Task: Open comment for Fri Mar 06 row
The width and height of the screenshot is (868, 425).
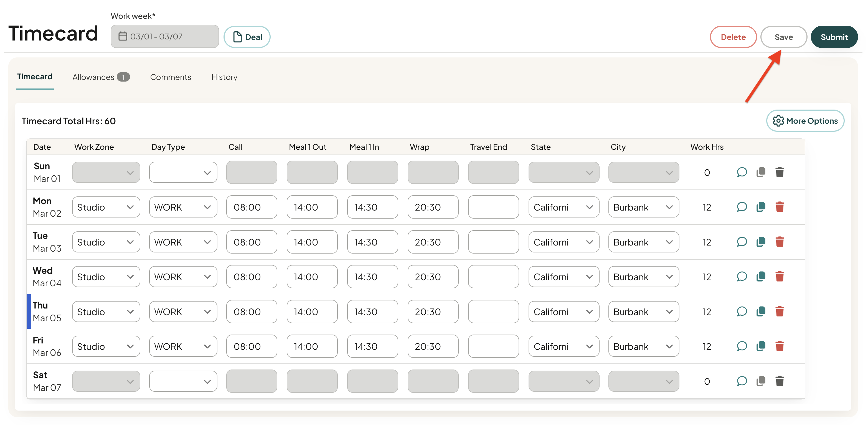Action: tap(742, 346)
